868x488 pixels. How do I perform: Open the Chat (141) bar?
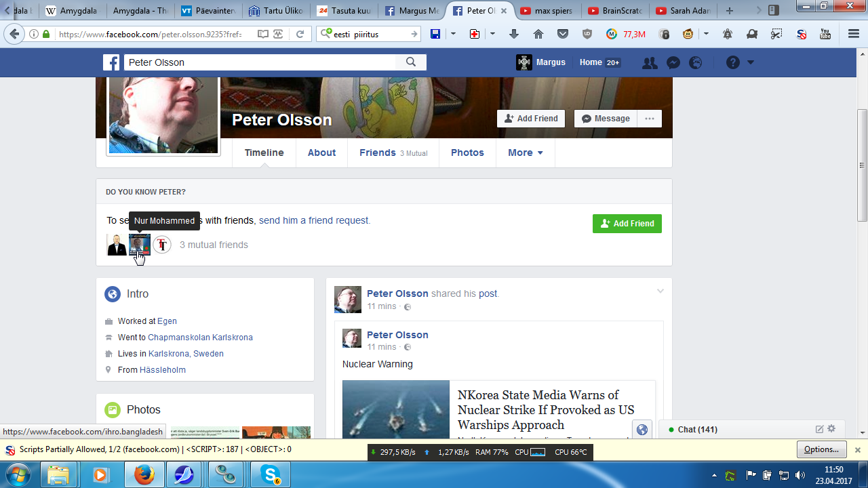pyautogui.click(x=751, y=429)
